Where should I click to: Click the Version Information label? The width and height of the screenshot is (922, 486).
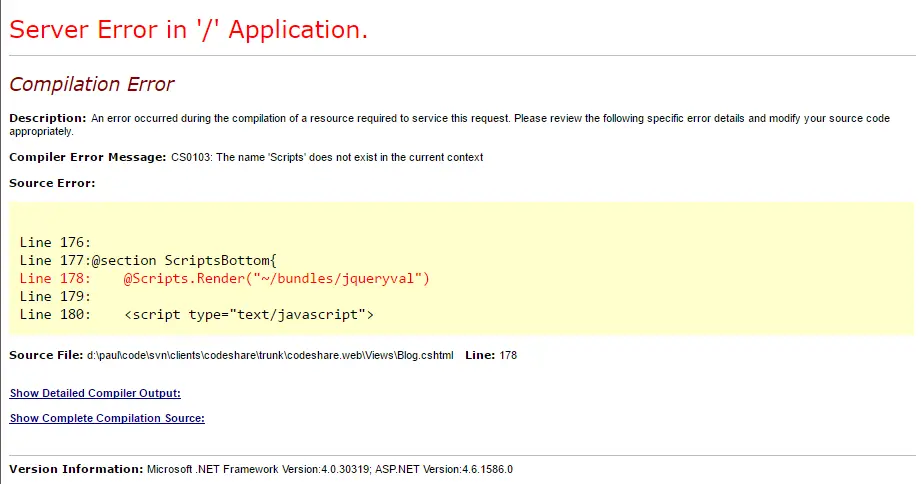76,469
